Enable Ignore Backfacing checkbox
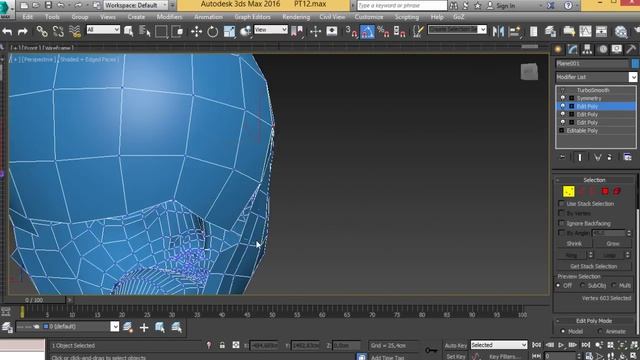640x360 pixels. pos(561,223)
